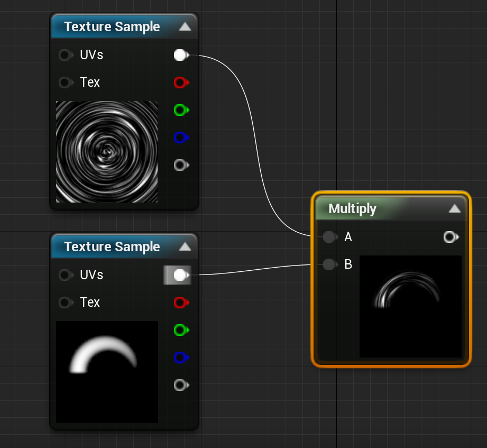
Task: Click the red channel output pin of the swirl Texture Sample
Action: tap(181, 83)
